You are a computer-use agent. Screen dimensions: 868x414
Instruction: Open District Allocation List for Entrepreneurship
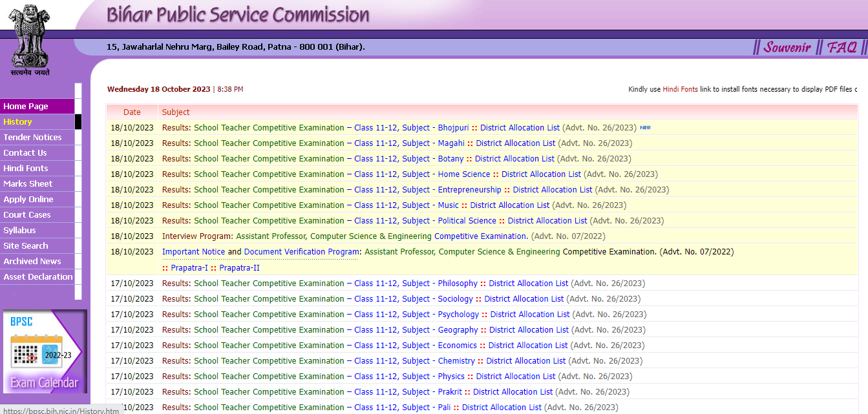(x=553, y=190)
